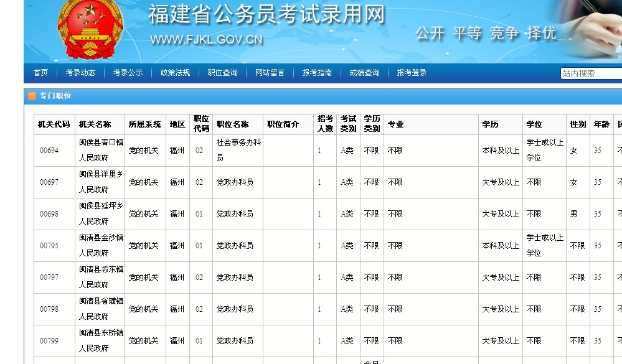Open the 成绩查询 menu item
This screenshot has height=364, width=622.
pyautogui.click(x=365, y=72)
